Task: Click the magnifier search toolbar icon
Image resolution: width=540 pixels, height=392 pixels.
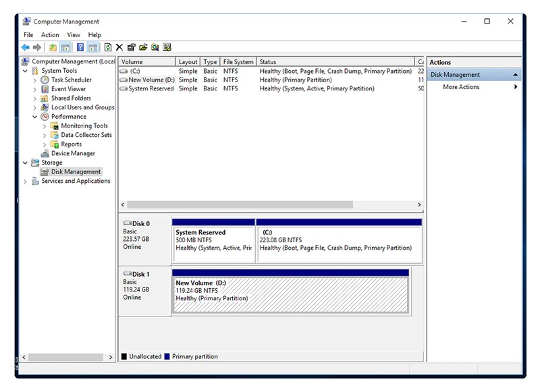Action: pyautogui.click(x=155, y=47)
